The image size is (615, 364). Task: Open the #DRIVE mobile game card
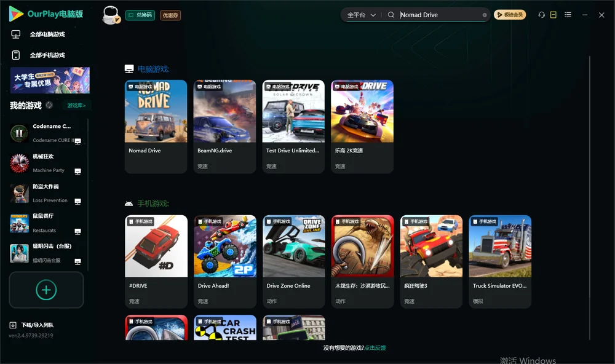tap(156, 262)
